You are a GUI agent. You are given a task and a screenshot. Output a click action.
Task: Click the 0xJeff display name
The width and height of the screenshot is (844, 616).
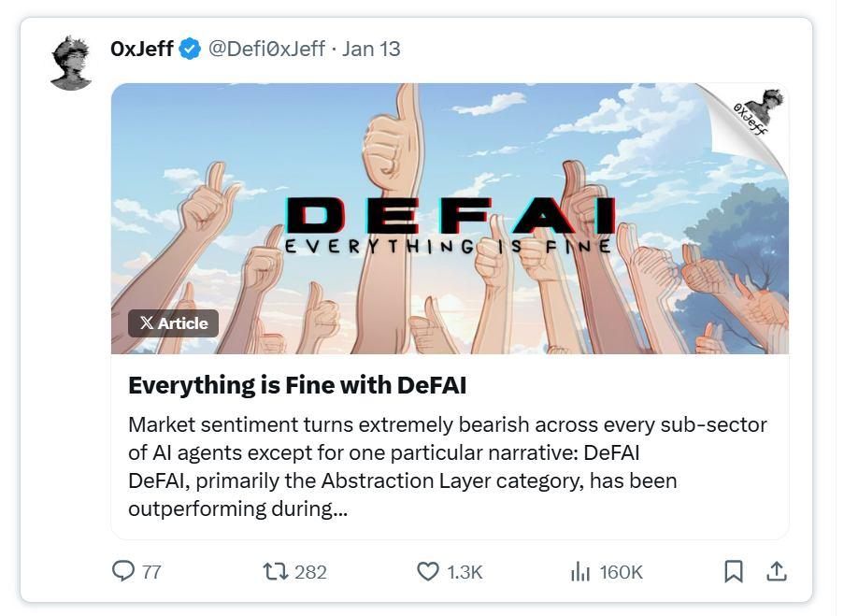(141, 49)
